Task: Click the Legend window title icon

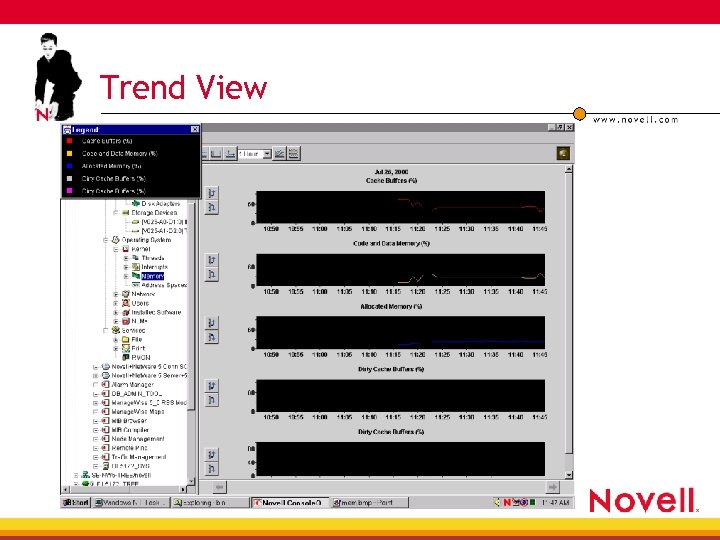Action: point(67,129)
